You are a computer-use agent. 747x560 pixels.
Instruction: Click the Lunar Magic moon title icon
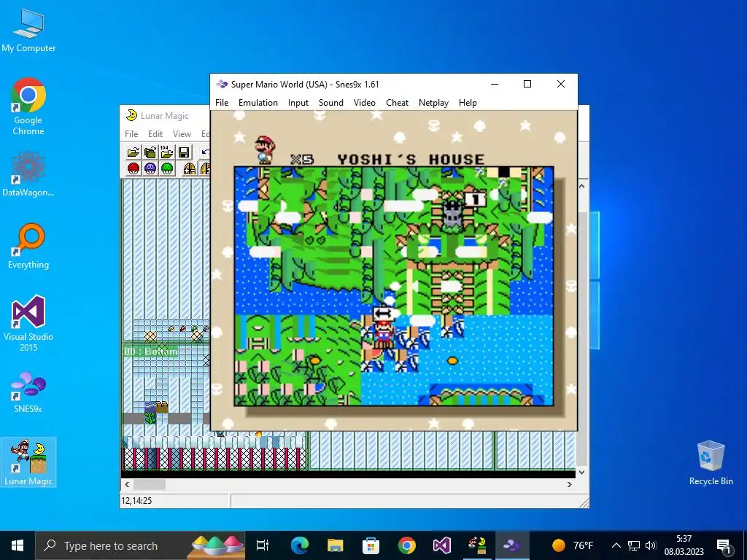point(131,115)
